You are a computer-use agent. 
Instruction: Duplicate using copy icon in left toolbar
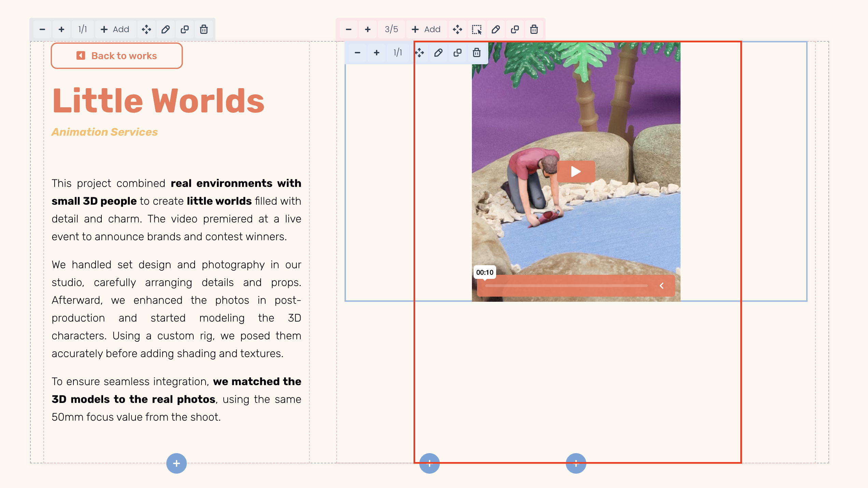click(185, 29)
